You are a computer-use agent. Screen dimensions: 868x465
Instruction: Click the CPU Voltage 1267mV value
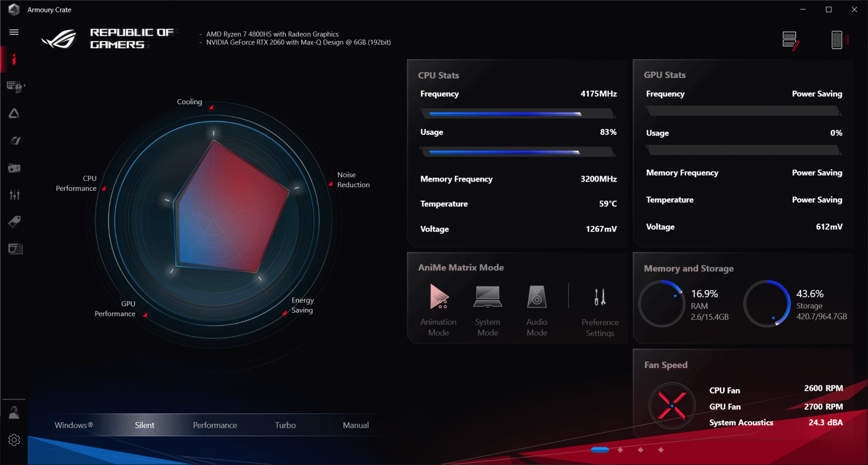click(x=601, y=229)
